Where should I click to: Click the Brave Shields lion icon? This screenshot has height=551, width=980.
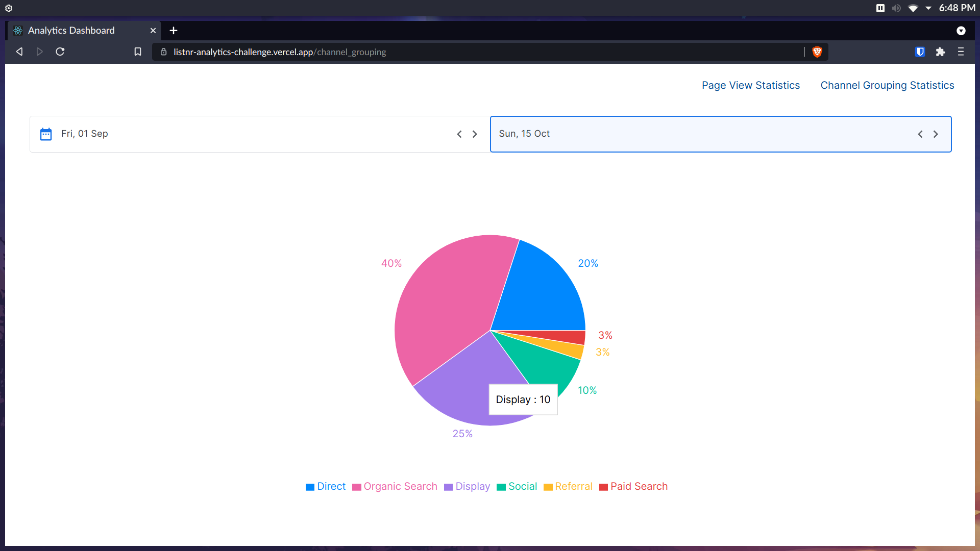click(x=817, y=52)
